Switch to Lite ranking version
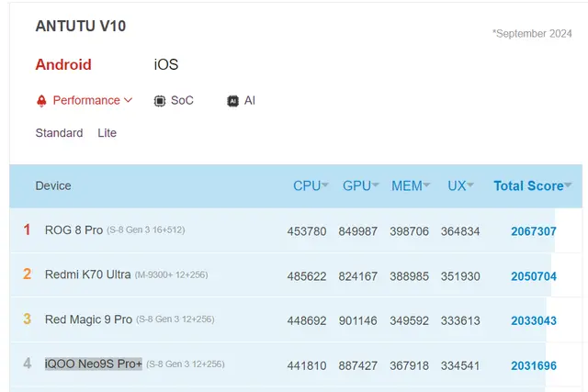 [x=107, y=133]
